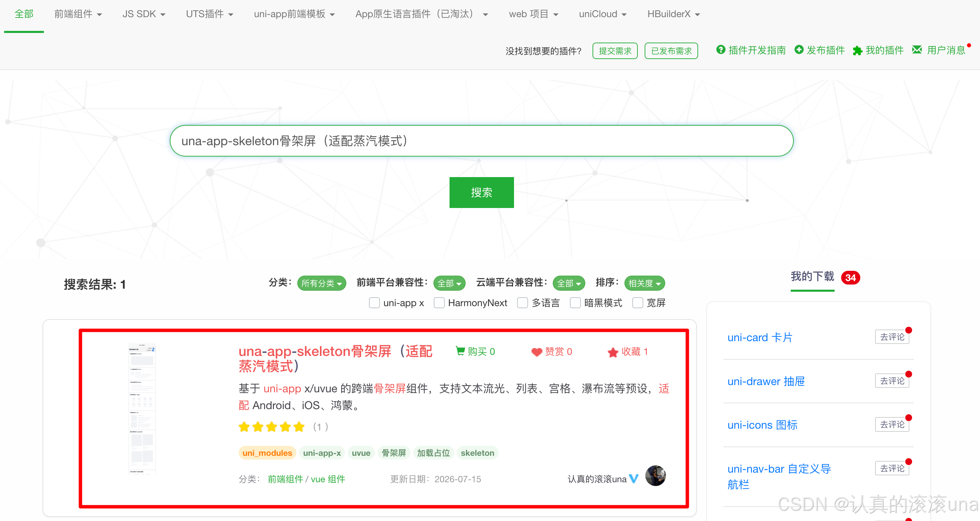Click the uni_modules tag
The height and width of the screenshot is (521, 980).
pyautogui.click(x=267, y=453)
